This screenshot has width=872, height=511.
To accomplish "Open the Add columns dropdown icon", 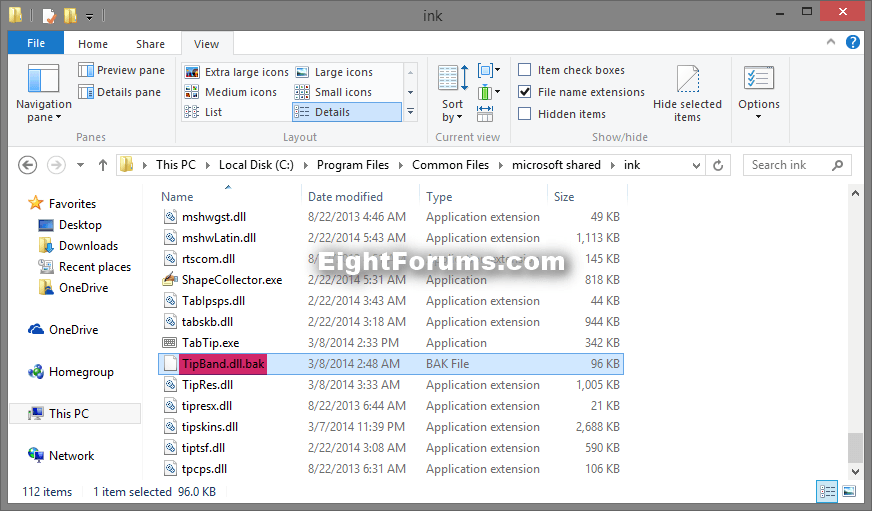I will click(489, 92).
